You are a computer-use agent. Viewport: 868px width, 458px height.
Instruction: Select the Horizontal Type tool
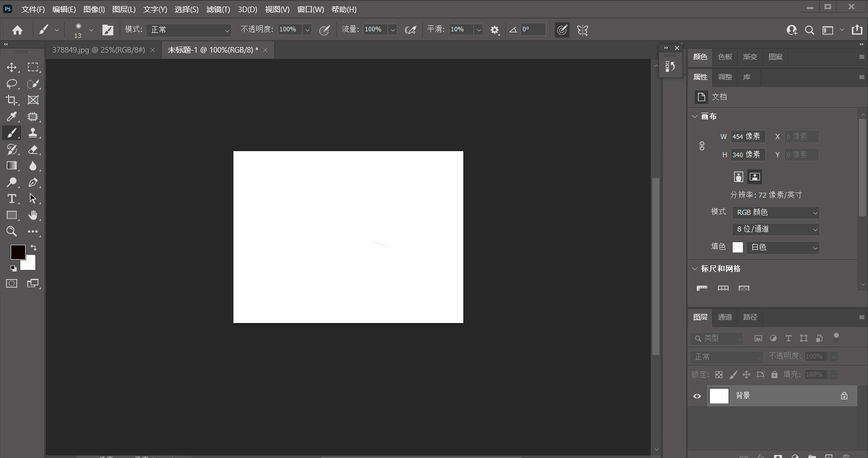12,199
